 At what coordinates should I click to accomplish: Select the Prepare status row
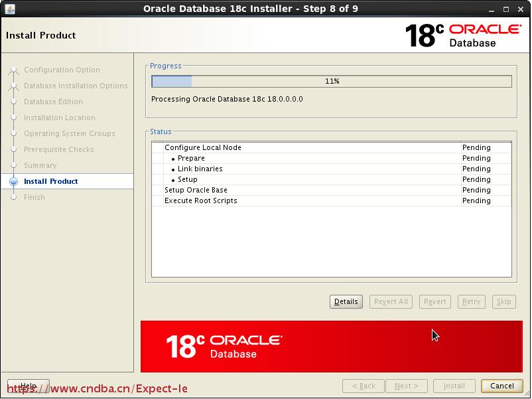[x=332, y=158]
